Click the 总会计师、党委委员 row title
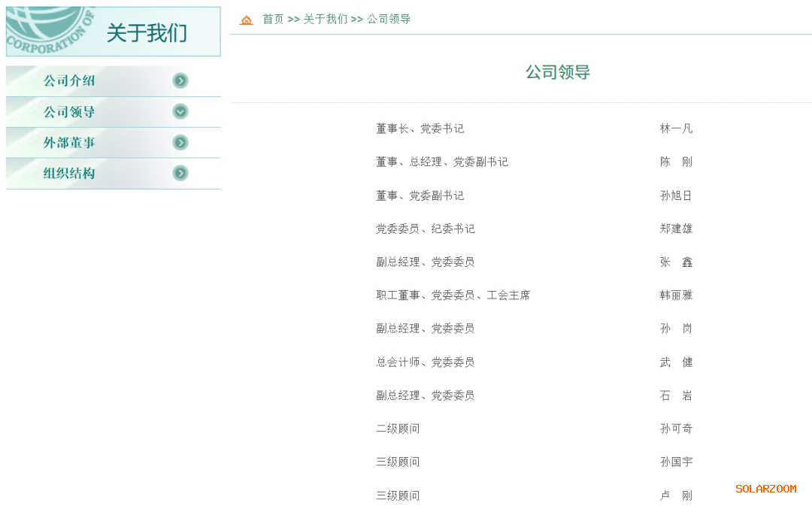 425,362
